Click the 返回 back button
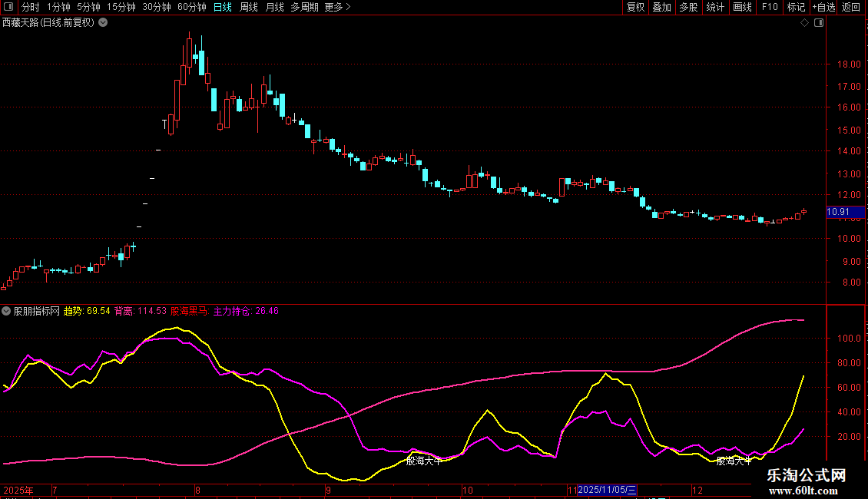 click(x=851, y=8)
